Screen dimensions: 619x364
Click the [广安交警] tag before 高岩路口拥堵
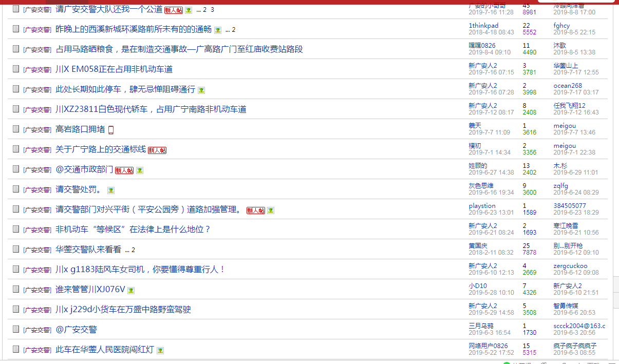(x=37, y=130)
